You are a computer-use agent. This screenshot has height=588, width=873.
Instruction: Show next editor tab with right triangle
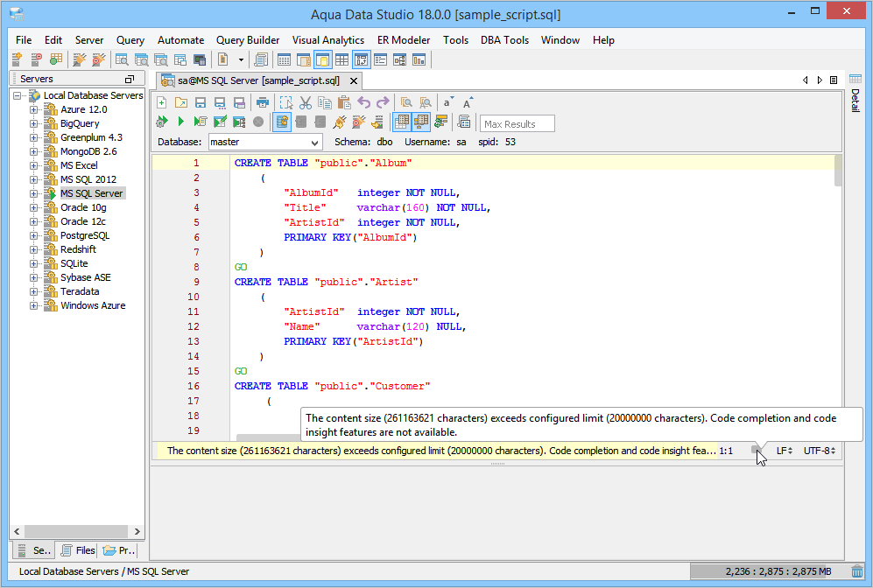[820, 80]
